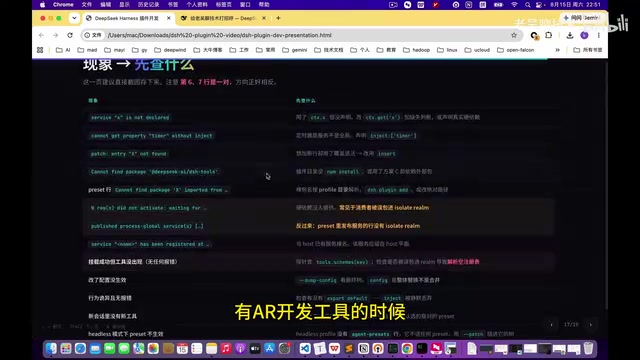This screenshot has height=360, width=640.
Task: Click the file URL address bar
Action: click(x=302, y=35)
